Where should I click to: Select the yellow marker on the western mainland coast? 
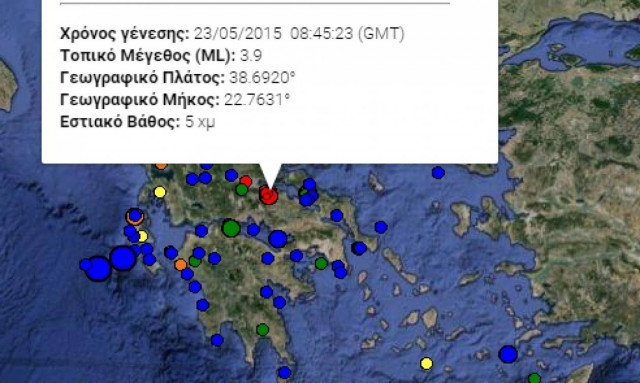[x=160, y=192]
